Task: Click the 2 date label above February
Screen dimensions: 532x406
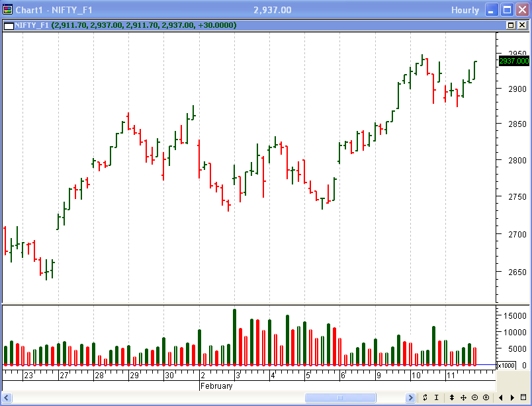Action: pyautogui.click(x=203, y=376)
